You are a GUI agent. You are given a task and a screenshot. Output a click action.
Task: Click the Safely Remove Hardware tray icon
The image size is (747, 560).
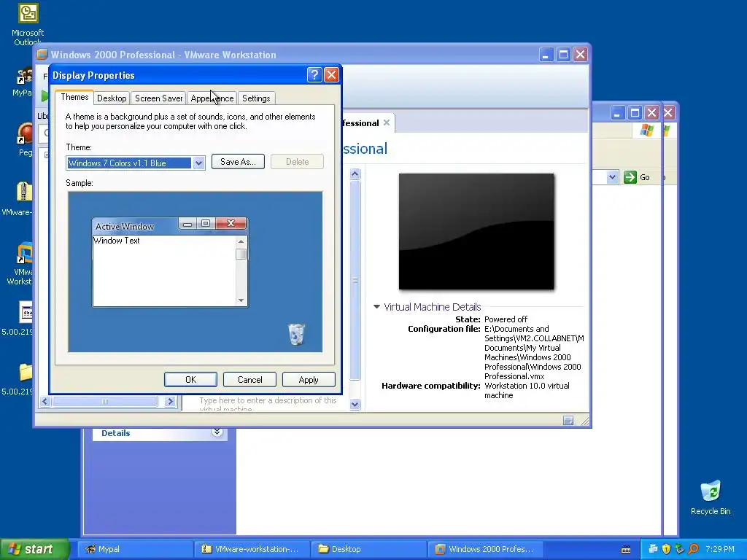point(679,549)
